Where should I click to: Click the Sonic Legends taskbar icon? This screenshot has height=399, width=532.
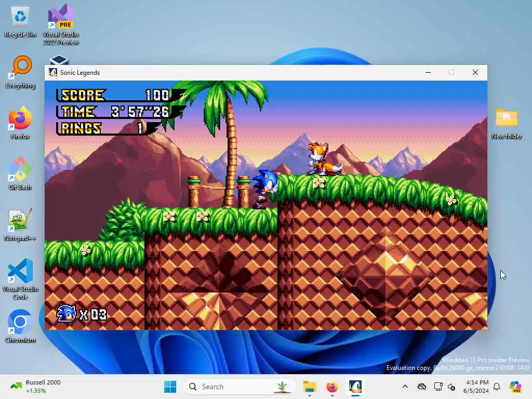tap(355, 387)
